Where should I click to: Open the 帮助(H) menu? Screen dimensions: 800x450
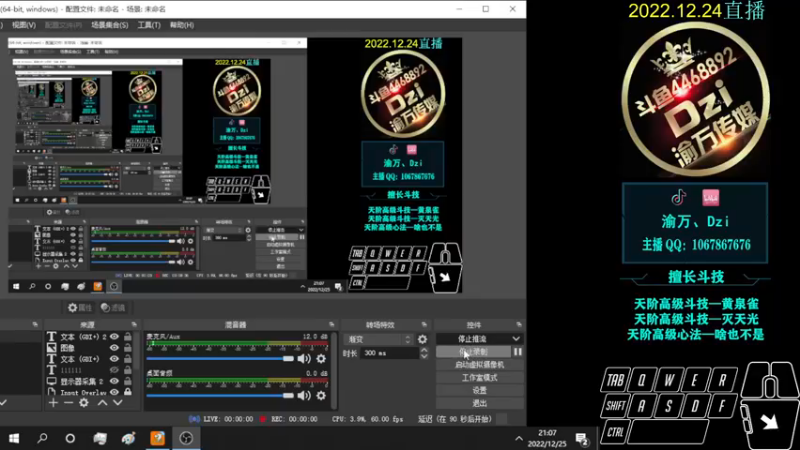click(182, 25)
